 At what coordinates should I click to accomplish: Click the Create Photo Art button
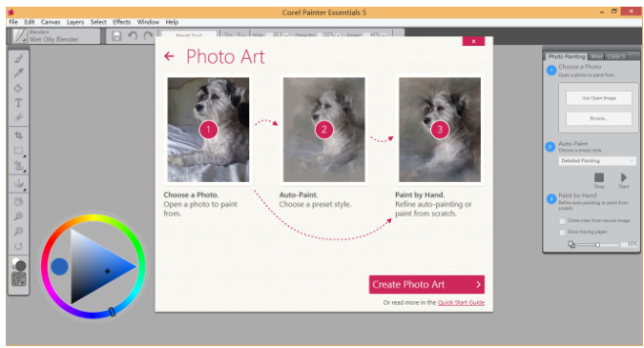click(x=426, y=284)
